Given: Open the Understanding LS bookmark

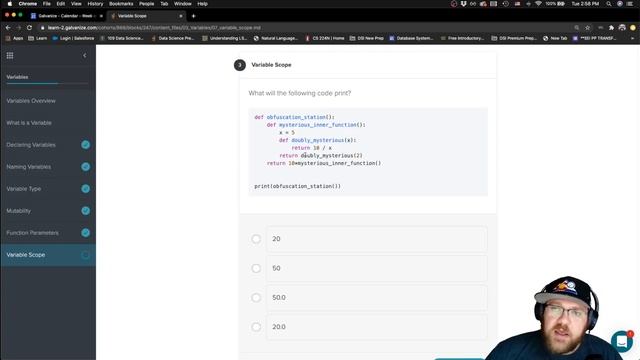Looking at the screenshot, I should (x=224, y=38).
